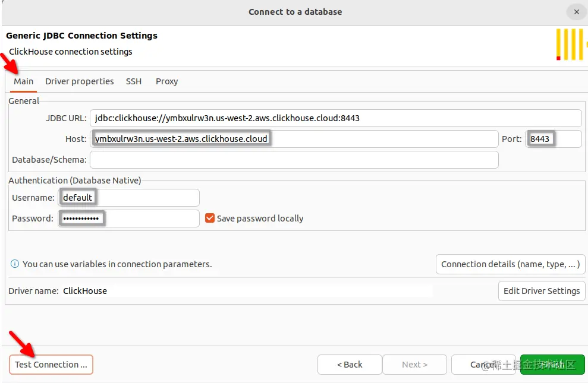Click the empty Database/Schema field
588x383 pixels.
point(294,160)
